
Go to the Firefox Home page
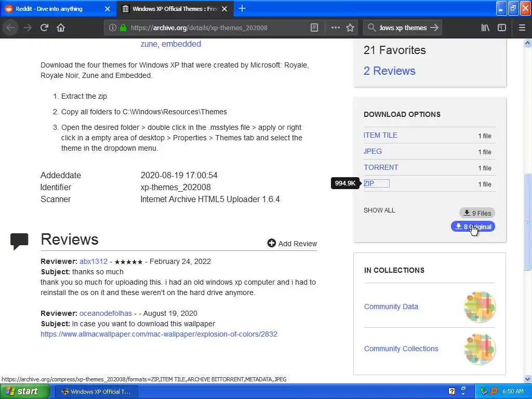point(61,28)
